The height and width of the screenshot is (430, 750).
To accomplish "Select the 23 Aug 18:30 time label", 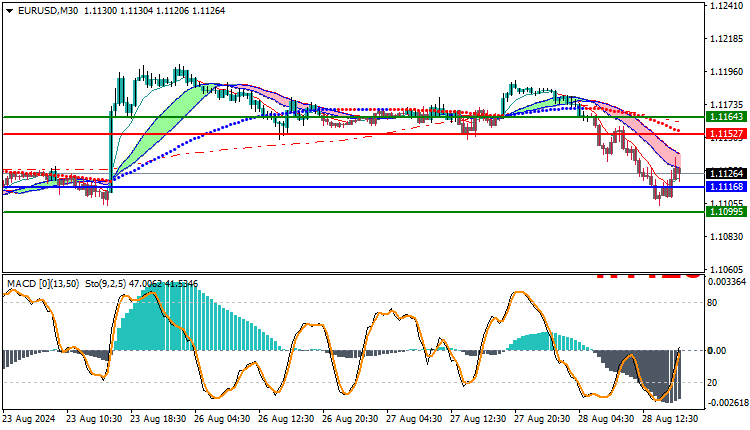I will (x=158, y=419).
